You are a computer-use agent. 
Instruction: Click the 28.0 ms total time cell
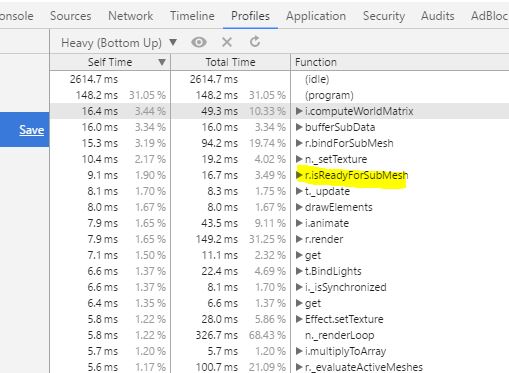click(219, 319)
